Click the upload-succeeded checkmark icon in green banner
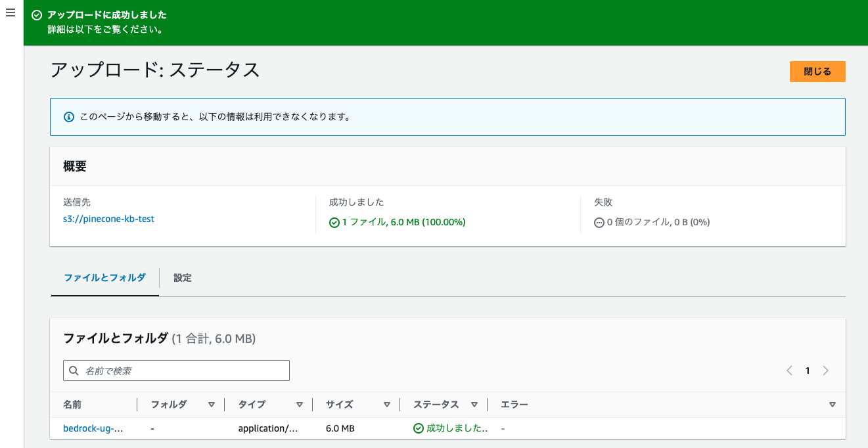The image size is (868, 448). click(x=37, y=15)
